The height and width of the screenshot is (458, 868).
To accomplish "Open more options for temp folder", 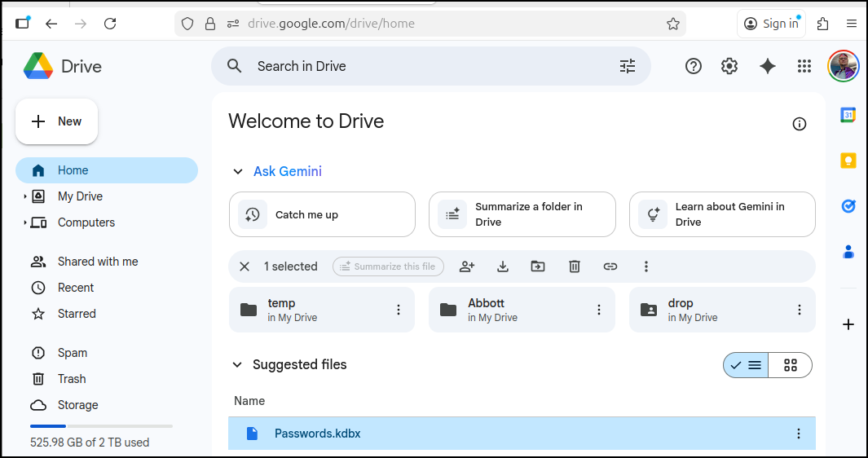I will 398,310.
